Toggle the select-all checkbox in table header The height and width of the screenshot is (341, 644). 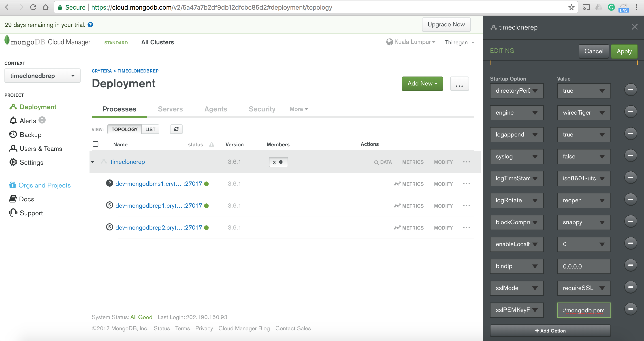pyautogui.click(x=96, y=144)
